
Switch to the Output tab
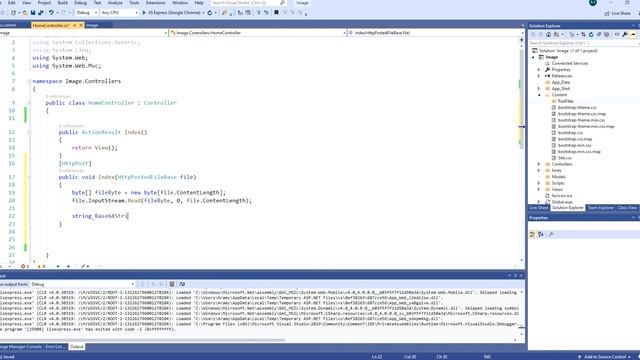(76, 347)
